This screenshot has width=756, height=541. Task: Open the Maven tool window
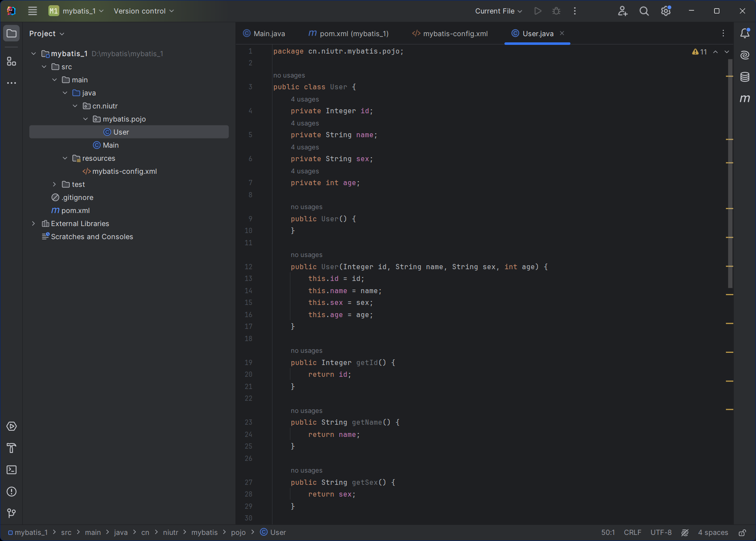[745, 99]
